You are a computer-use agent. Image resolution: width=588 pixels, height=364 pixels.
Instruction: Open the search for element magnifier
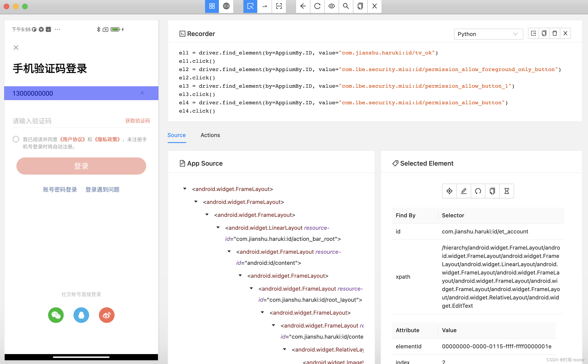[346, 6]
